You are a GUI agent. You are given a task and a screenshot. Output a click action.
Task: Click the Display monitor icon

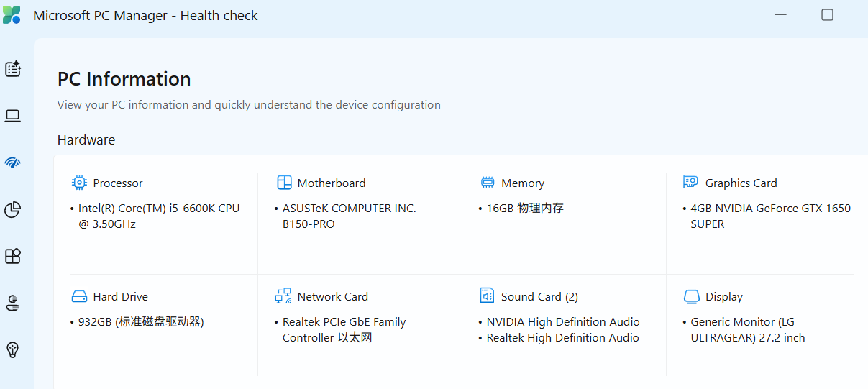point(691,296)
